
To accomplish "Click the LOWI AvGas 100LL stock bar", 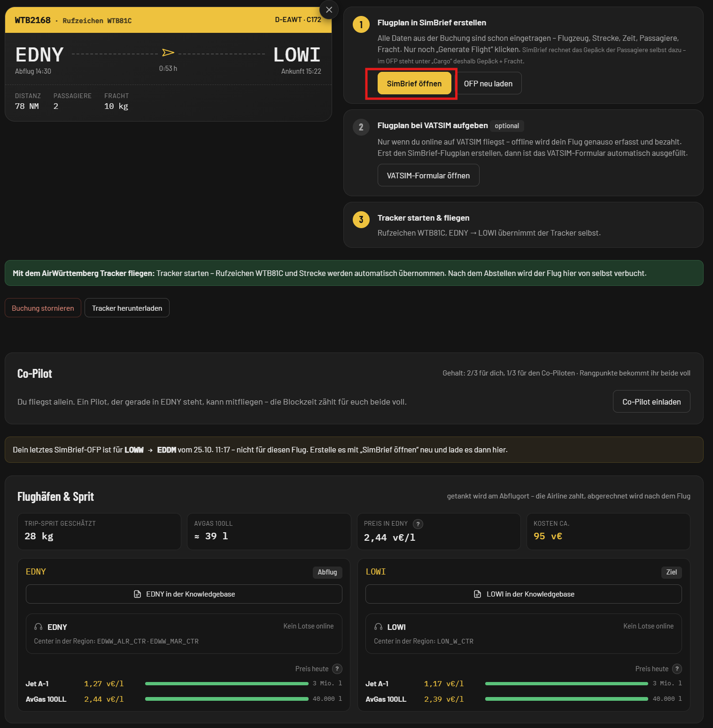I will click(x=566, y=699).
